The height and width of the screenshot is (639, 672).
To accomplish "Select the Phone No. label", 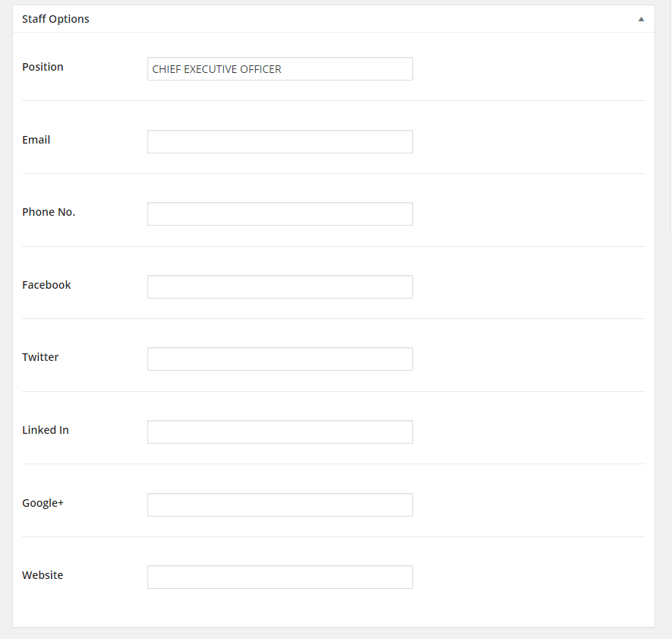I will (x=49, y=212).
